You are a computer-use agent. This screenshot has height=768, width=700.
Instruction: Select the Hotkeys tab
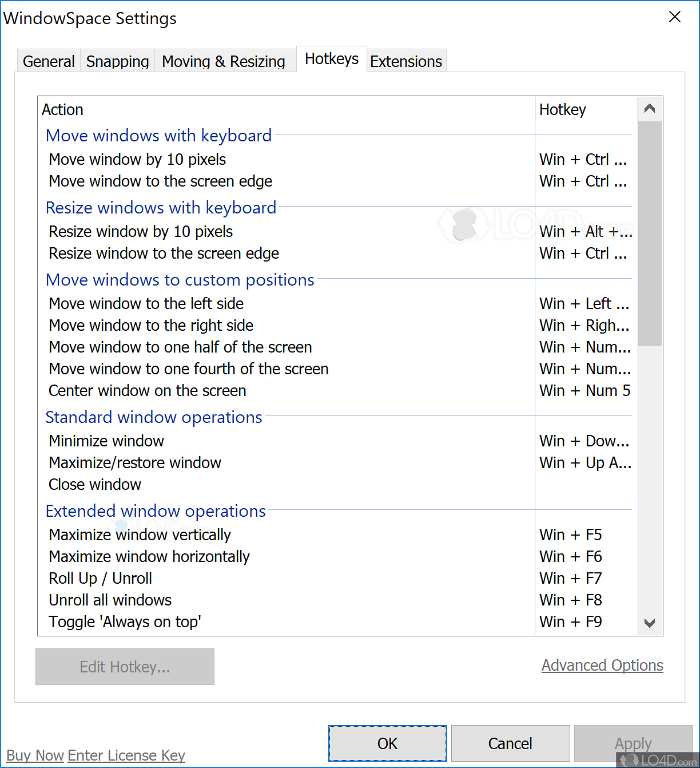tap(332, 59)
